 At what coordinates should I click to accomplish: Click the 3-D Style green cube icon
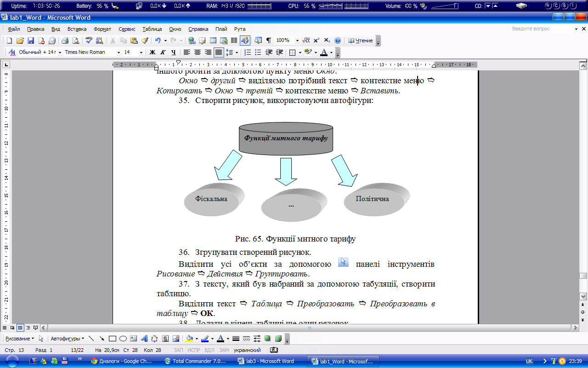(x=278, y=339)
